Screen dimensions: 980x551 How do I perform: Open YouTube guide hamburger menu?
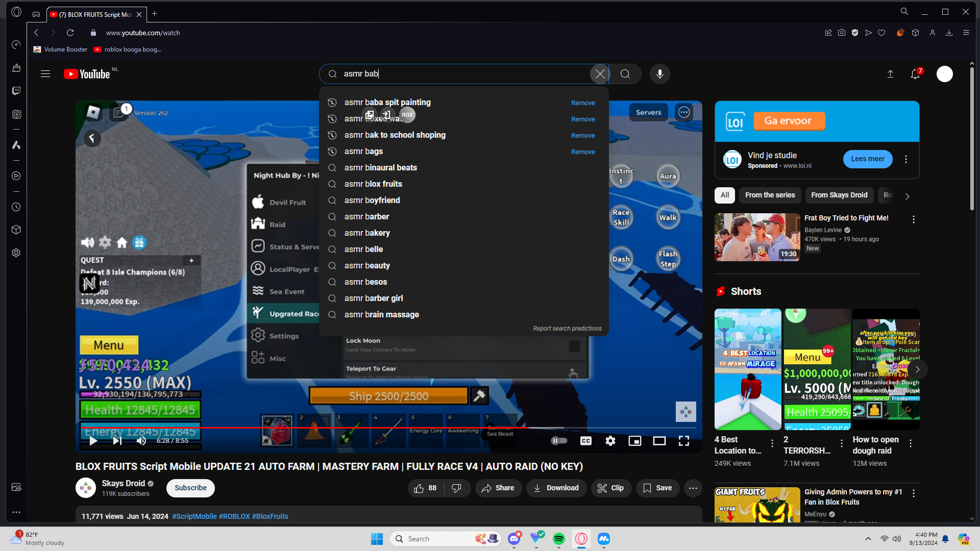click(x=45, y=74)
